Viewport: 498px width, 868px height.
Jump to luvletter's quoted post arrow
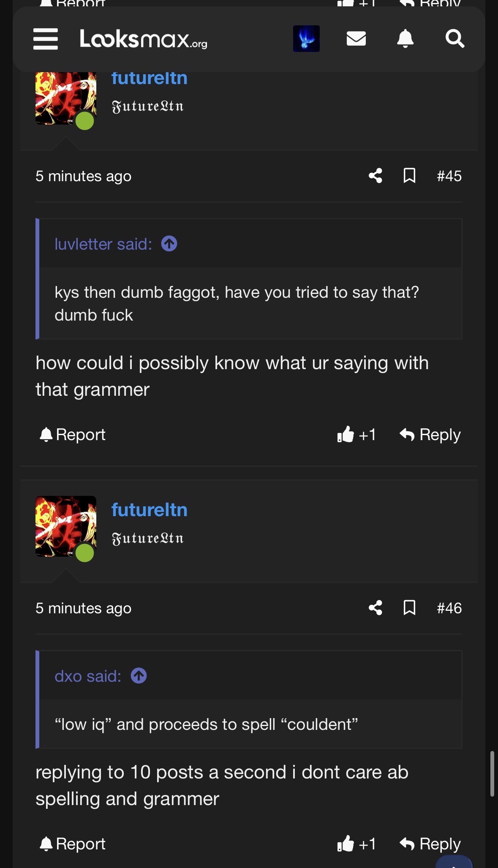click(169, 244)
